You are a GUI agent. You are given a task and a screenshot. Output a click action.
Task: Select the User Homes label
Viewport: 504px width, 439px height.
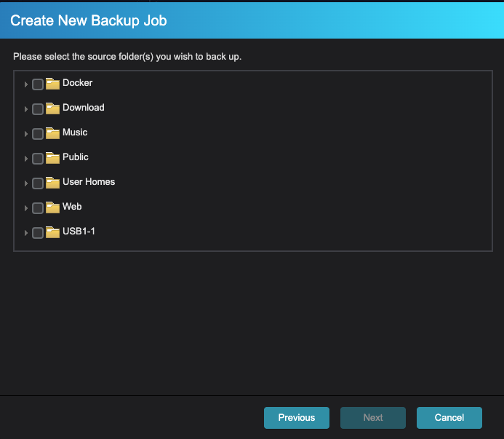[89, 182]
